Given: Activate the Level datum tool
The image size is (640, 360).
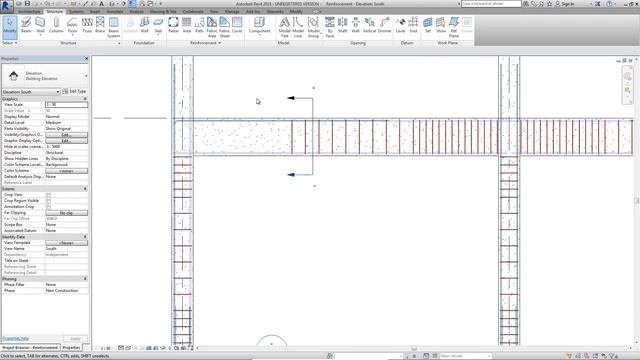Looking at the screenshot, I should point(400,25).
